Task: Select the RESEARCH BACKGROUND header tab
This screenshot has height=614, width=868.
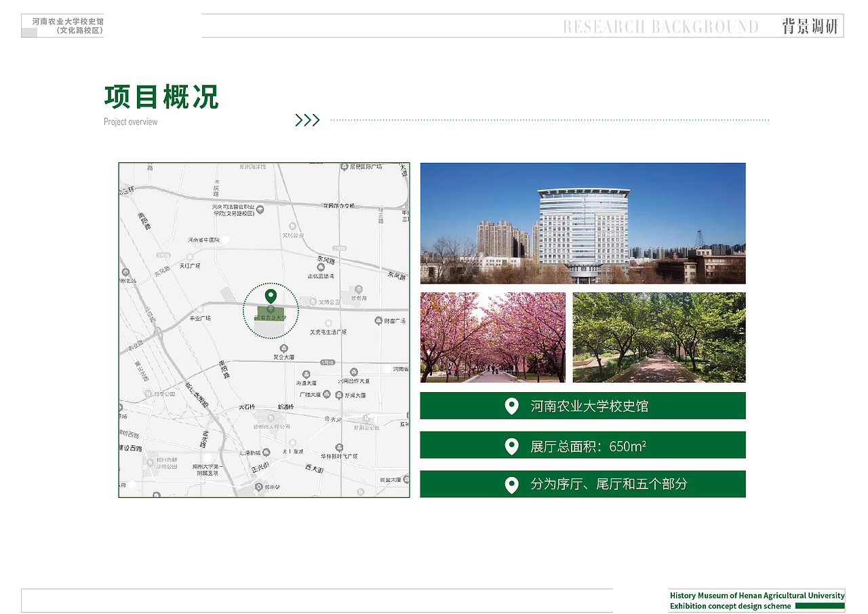Action: point(660,26)
